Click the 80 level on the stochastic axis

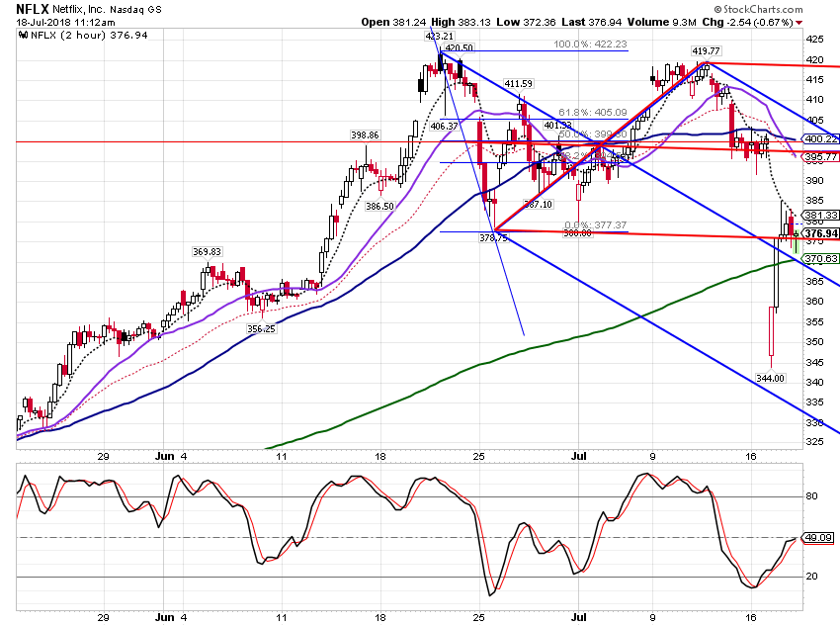(x=811, y=496)
